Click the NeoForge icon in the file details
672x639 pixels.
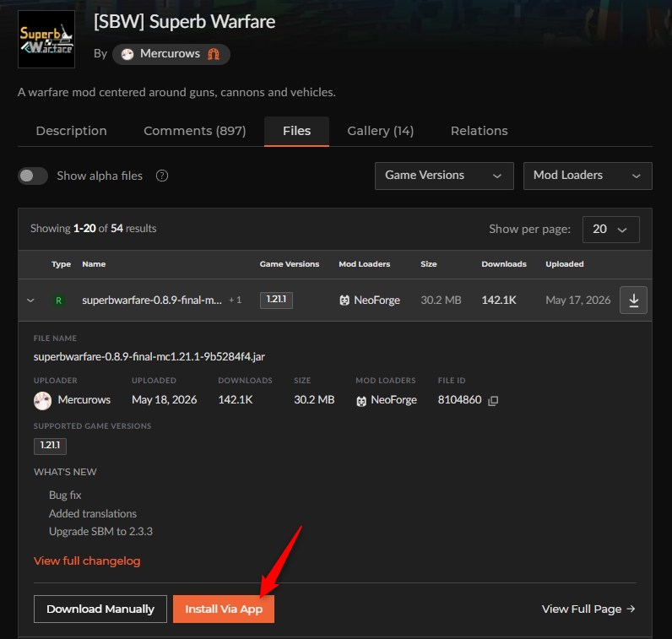point(361,401)
